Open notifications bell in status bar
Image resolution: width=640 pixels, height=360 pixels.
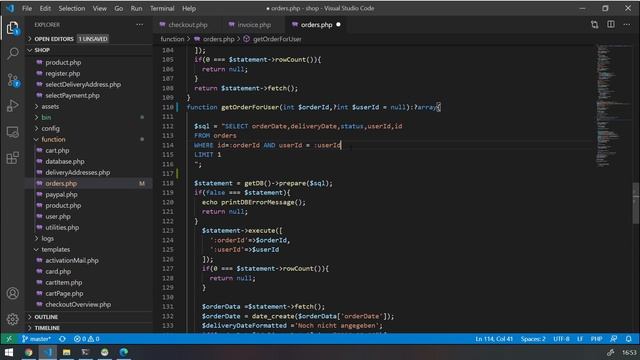click(x=629, y=339)
